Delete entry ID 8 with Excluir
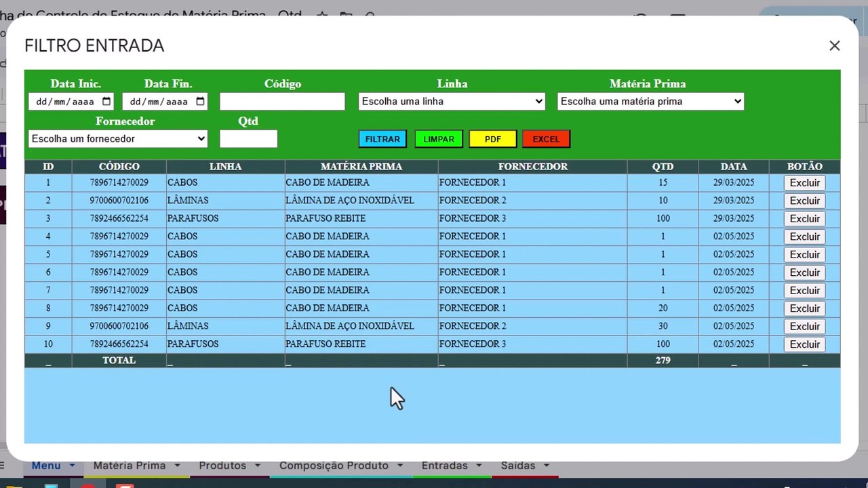This screenshot has height=488, width=868. click(x=805, y=308)
